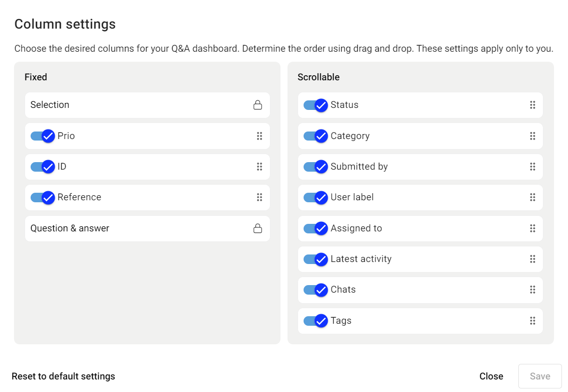Click the drag handle beside ID row
Screen dimensions: 568x392
259,167
